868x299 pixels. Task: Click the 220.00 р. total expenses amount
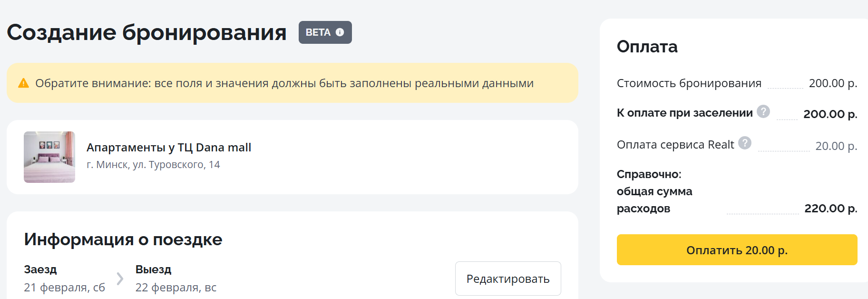(830, 209)
